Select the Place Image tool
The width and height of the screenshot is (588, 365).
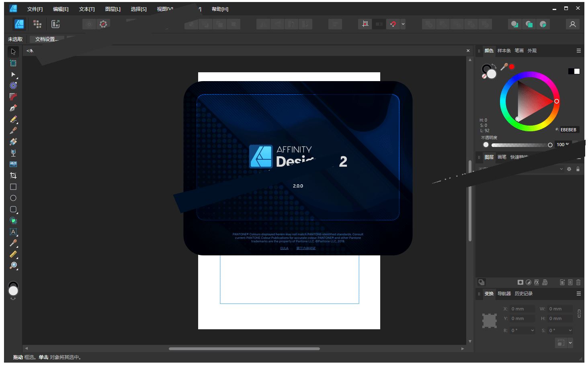(x=13, y=164)
